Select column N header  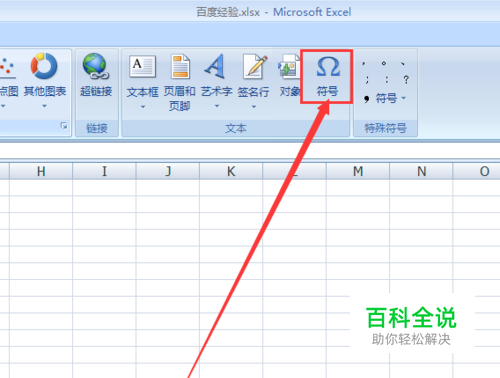coord(421,171)
